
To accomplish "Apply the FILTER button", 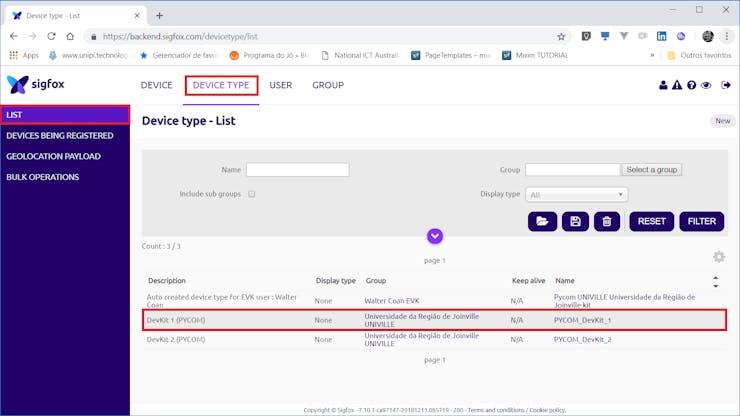I will (701, 221).
